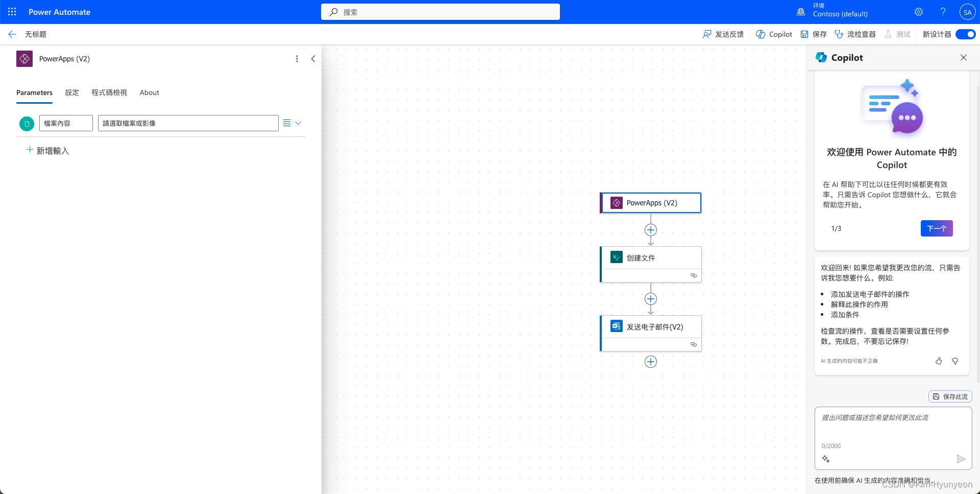The height and width of the screenshot is (494, 980).
Task: Open the settings gear icon
Action: coord(919,12)
